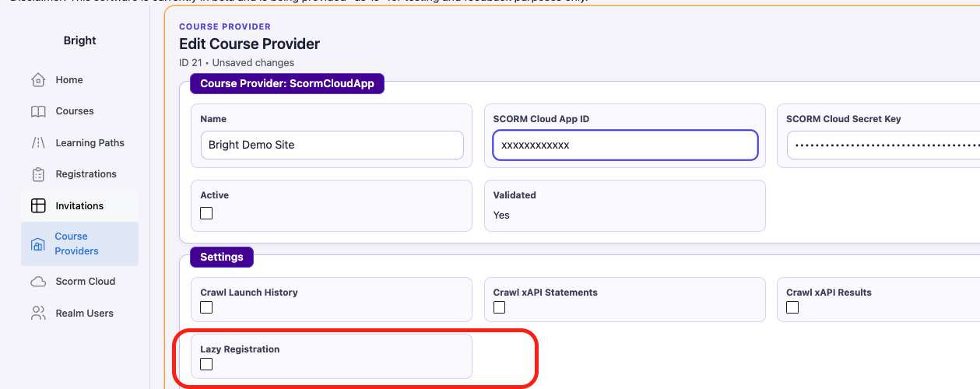This screenshot has width=980, height=389.
Task: Click the Name input field
Action: (332, 145)
